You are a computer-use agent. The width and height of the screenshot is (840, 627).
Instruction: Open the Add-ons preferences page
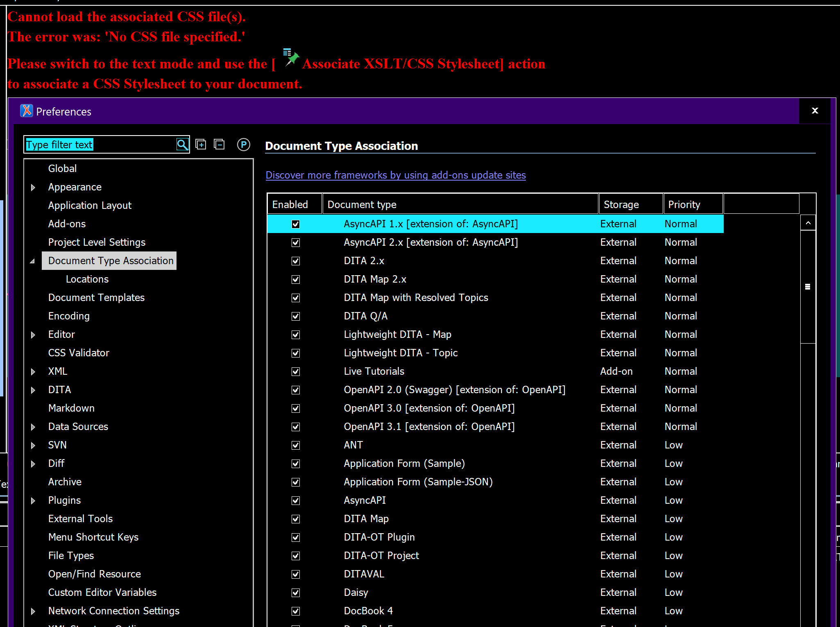67,224
